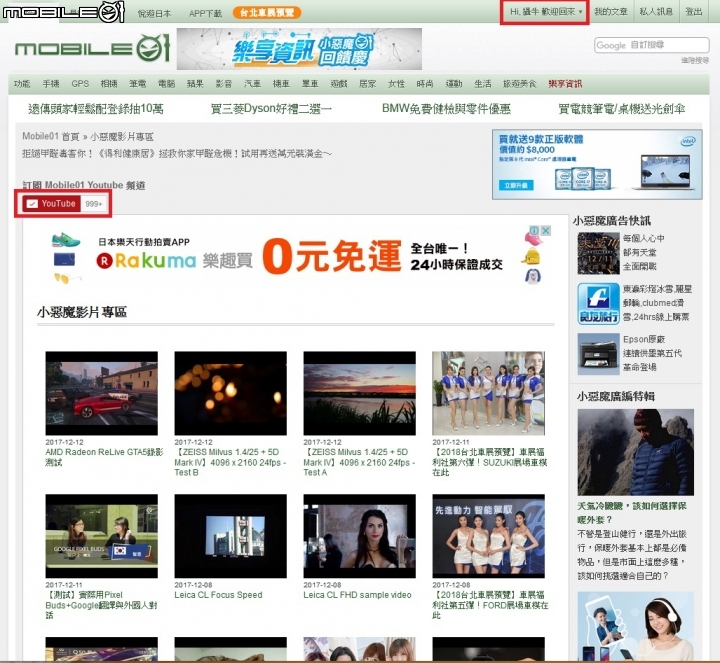
Task: Open 私人訊息 in top bar
Action: coord(656,11)
